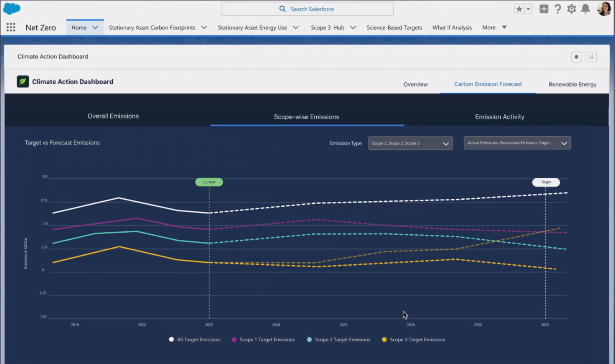The image size is (615, 364).
Task: Toggle the Scope 1 Target Emissions legend
Action: point(263,340)
